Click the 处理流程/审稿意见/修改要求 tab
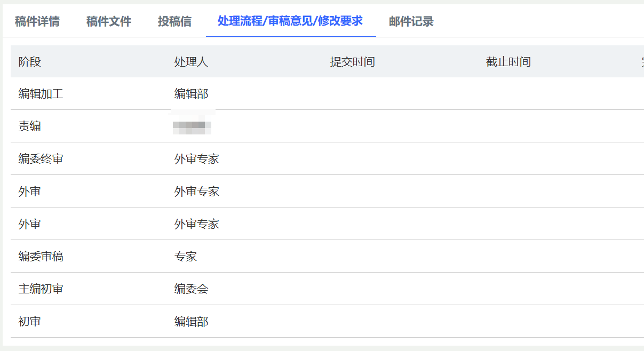 [x=290, y=21]
